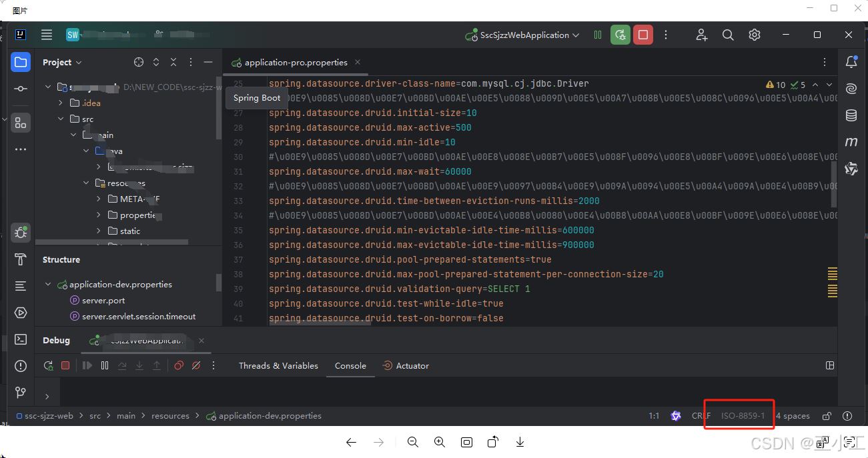Viewport: 868px width, 458px height.
Task: Open the Git tool window icon
Action: point(21,393)
